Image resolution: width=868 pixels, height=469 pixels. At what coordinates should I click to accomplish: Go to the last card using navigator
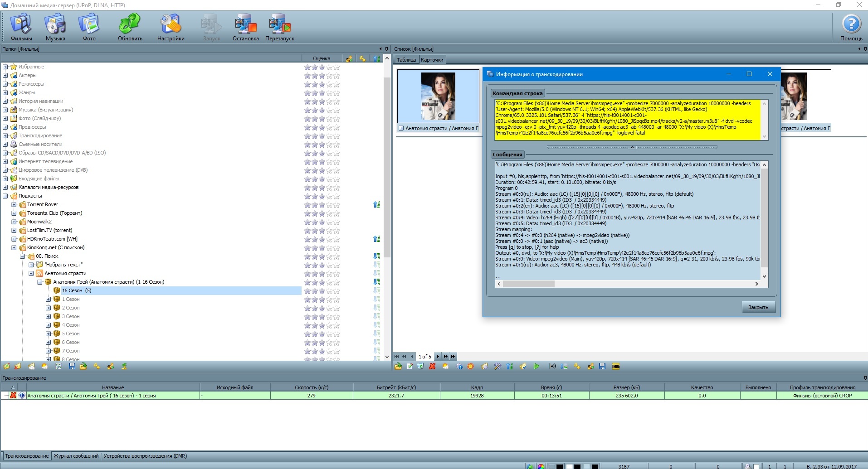[x=453, y=357]
